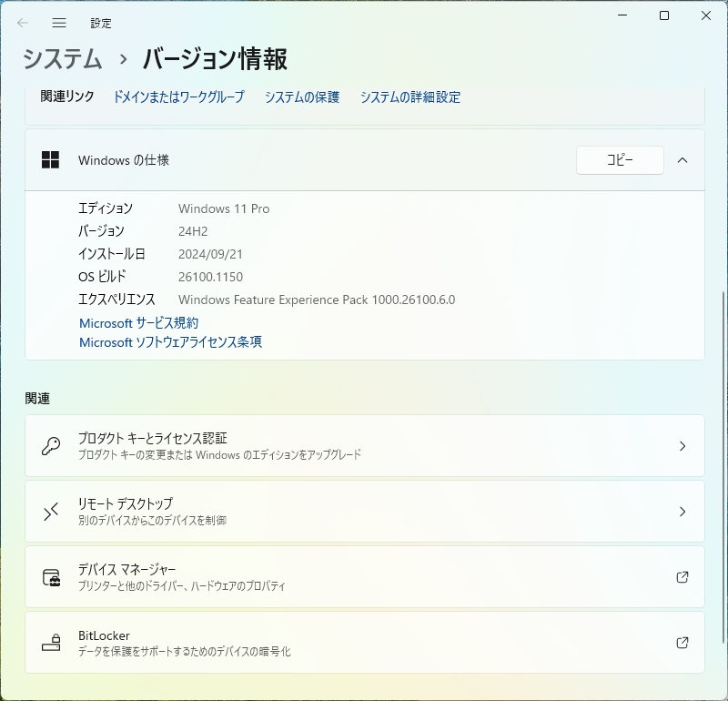This screenshot has width=728, height=701.
Task: Click the key icon for product key
Action: (51, 446)
